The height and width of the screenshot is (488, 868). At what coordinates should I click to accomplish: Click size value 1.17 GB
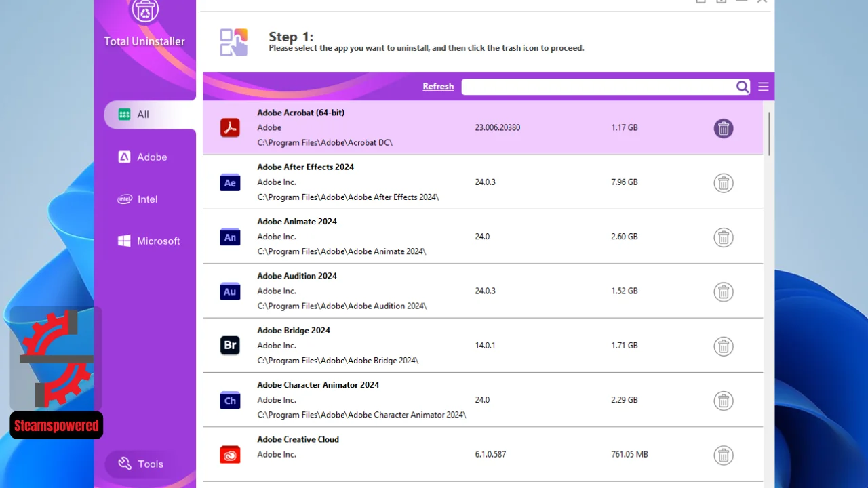tap(625, 127)
